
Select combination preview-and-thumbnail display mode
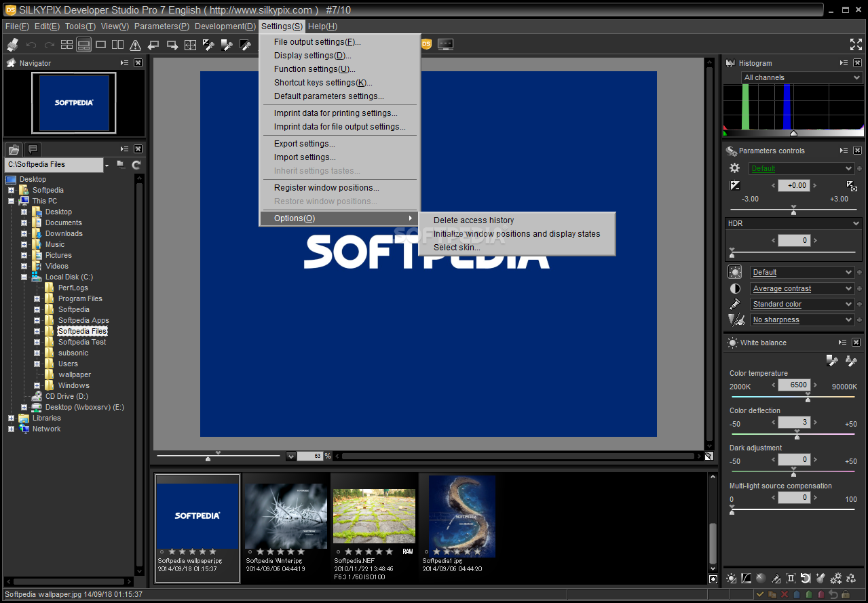pyautogui.click(x=83, y=45)
